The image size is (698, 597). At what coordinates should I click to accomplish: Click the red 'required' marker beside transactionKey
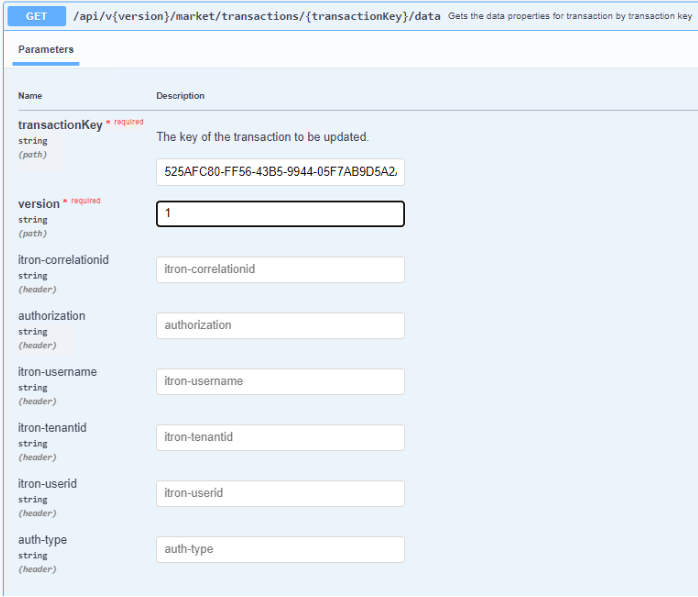129,122
